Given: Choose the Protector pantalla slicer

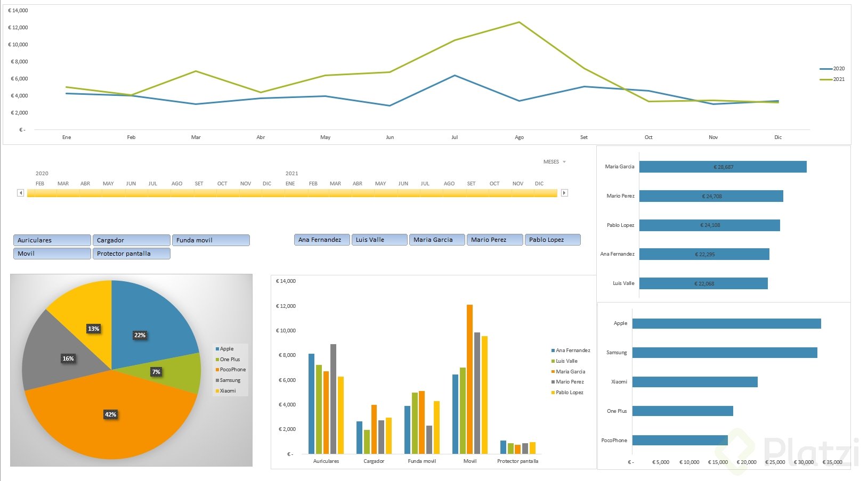Looking at the screenshot, I should [132, 254].
